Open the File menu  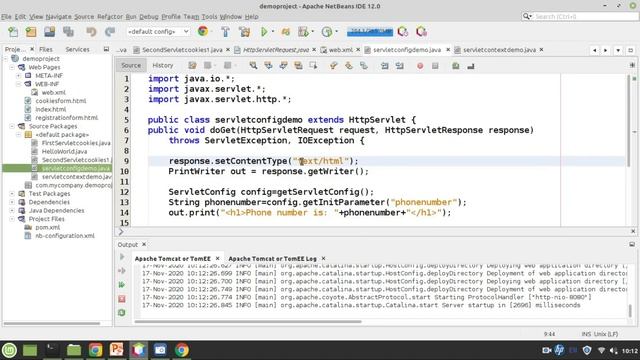(x=6, y=17)
